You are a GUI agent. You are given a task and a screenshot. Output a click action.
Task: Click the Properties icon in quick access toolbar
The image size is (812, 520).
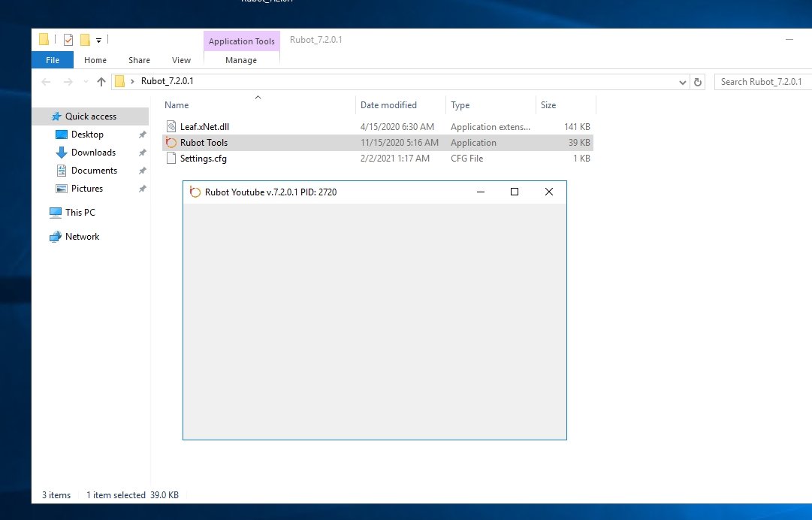[x=68, y=40]
